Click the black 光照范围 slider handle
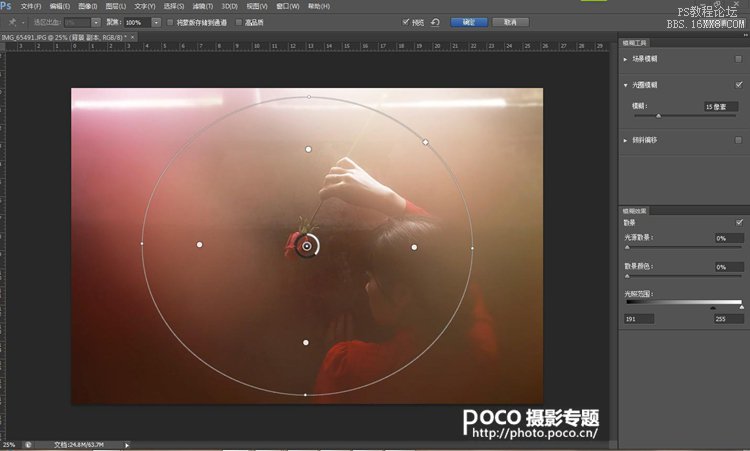Screen dimensions: 750x451 click(713, 308)
